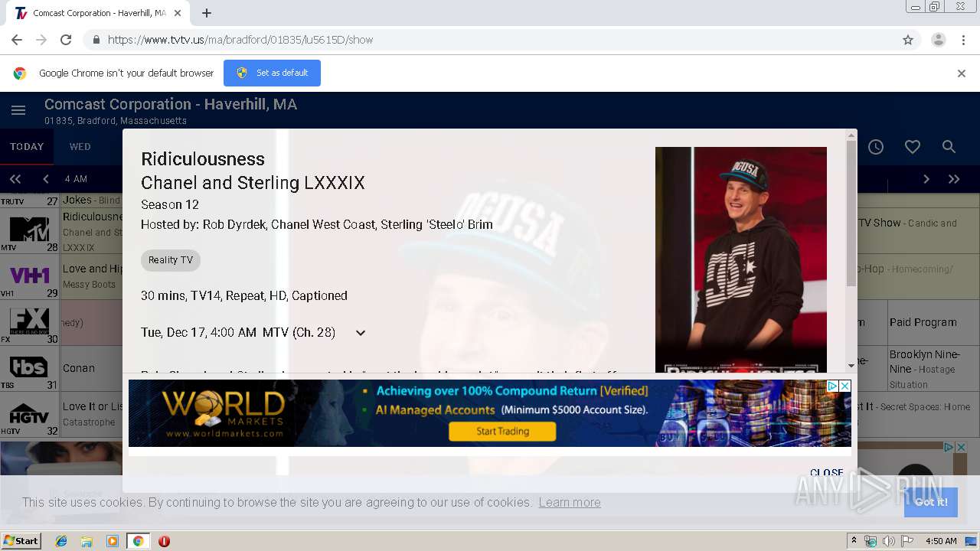Go to next time slot arrow
The height and width of the screenshot is (551, 980).
click(x=926, y=179)
